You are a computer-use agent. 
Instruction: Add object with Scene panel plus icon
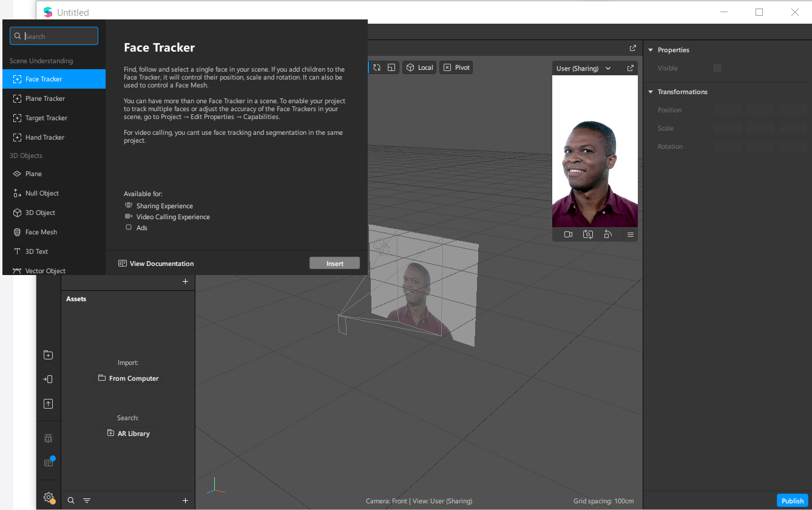tap(186, 281)
